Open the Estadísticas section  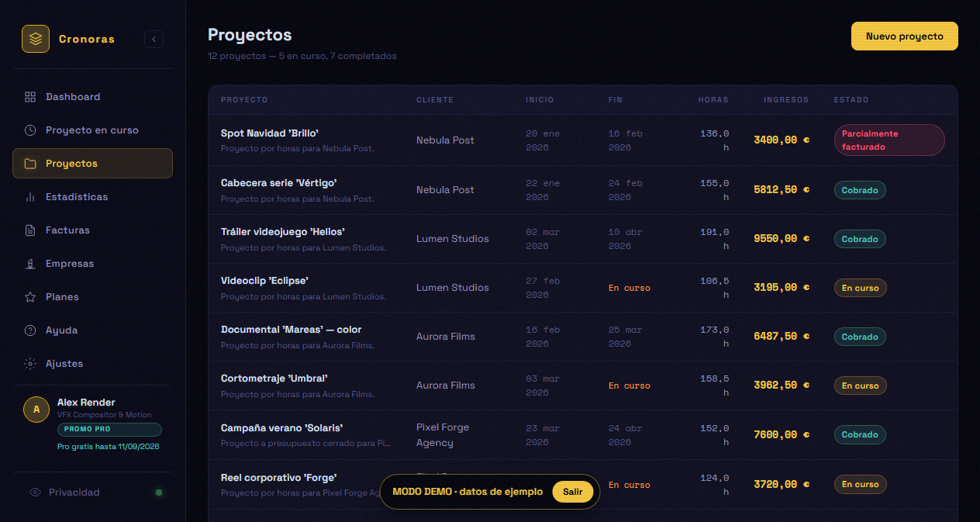click(92, 197)
